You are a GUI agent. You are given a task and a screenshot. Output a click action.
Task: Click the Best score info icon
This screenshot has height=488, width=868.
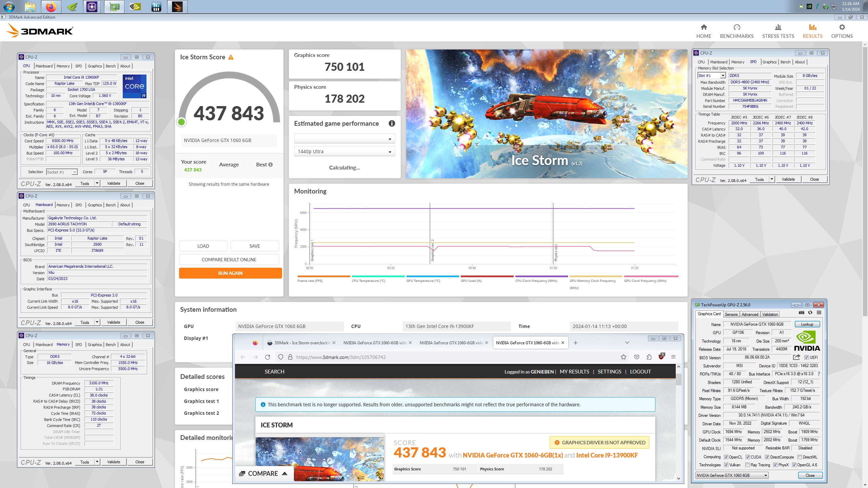[x=271, y=165]
